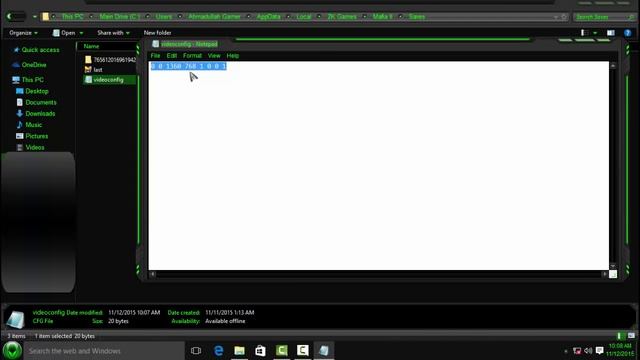Expand the Open button dropdown arrow
640x360 pixels.
[x=81, y=33]
